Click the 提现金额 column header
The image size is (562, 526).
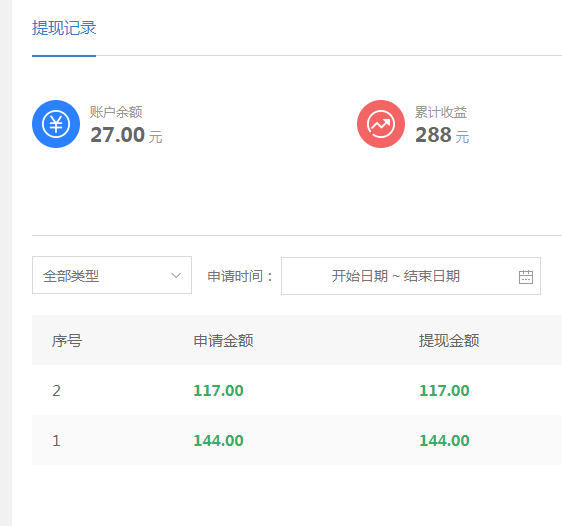pyautogui.click(x=449, y=340)
